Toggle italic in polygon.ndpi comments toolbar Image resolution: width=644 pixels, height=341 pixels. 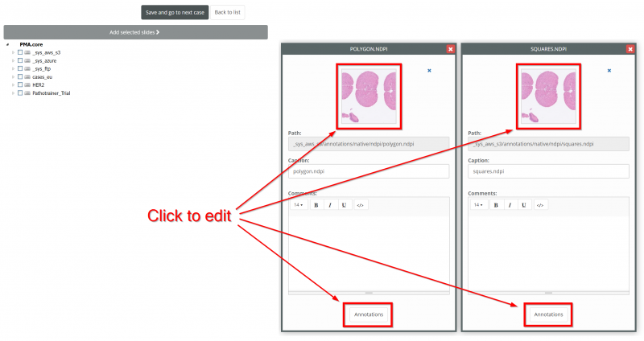point(330,205)
